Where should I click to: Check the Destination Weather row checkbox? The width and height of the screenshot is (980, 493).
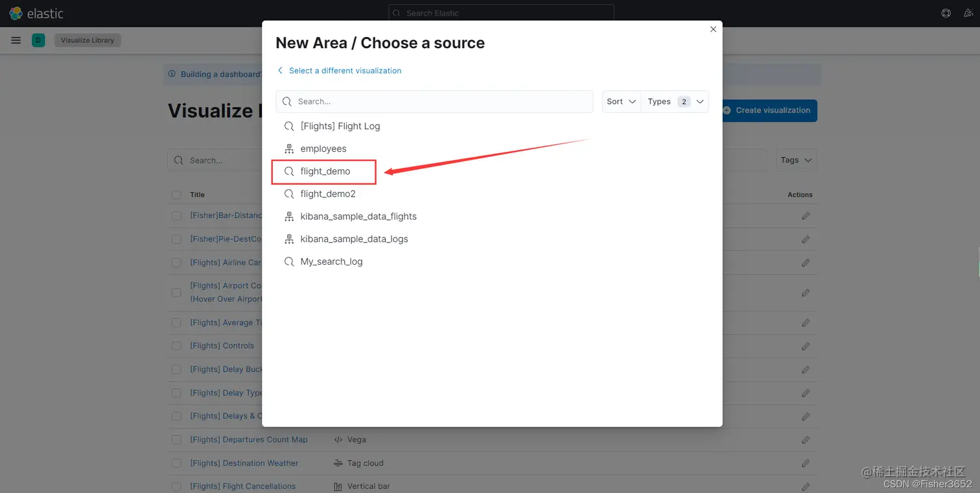click(176, 463)
